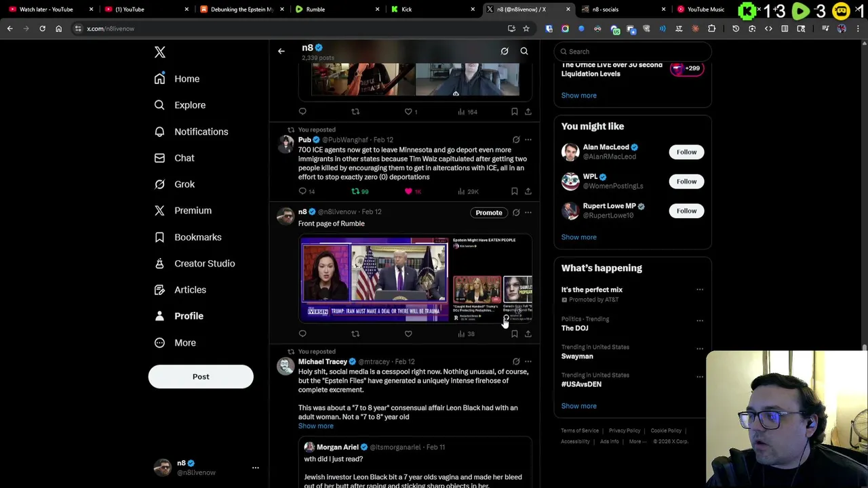The width and height of the screenshot is (868, 488).
Task: Share the Pub post about ICE agents
Action: pos(528,191)
